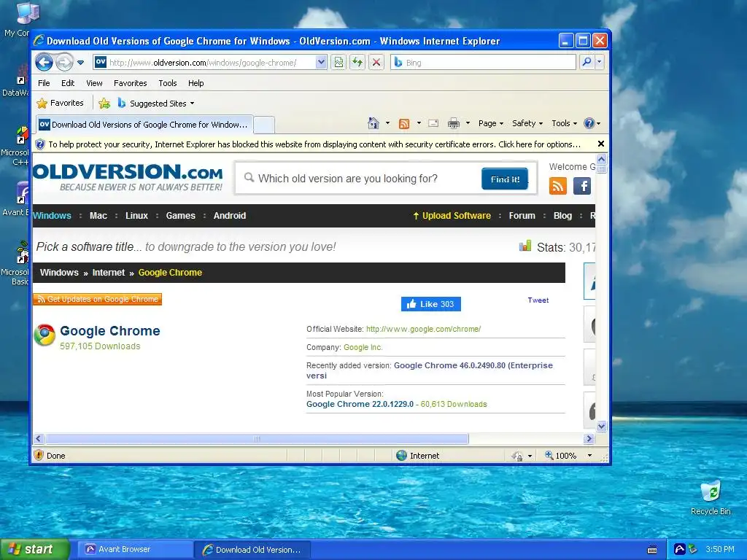Screen dimensions: 747x560
Task: Toggle Compatibility View icon
Action: [x=338, y=63]
